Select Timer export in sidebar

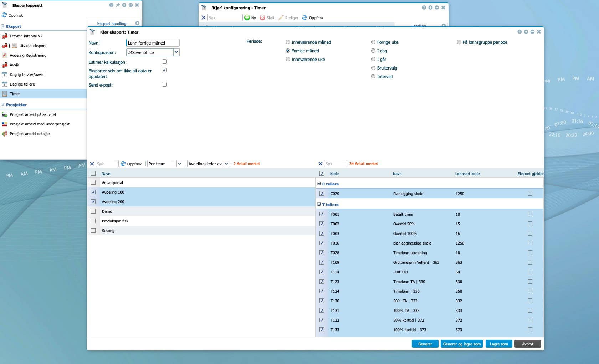(43, 94)
